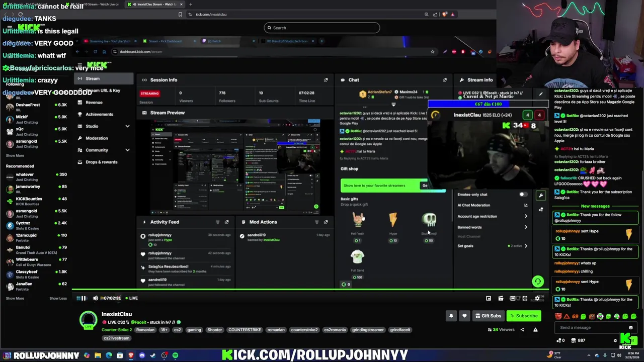Mute the stream volume speaker icon
Viewport: 644px width, 362px height.
pos(96,298)
